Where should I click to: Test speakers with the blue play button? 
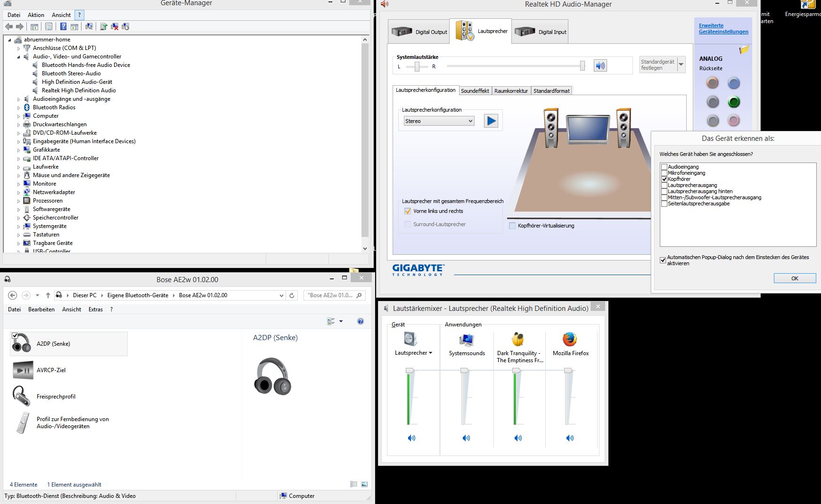491,121
